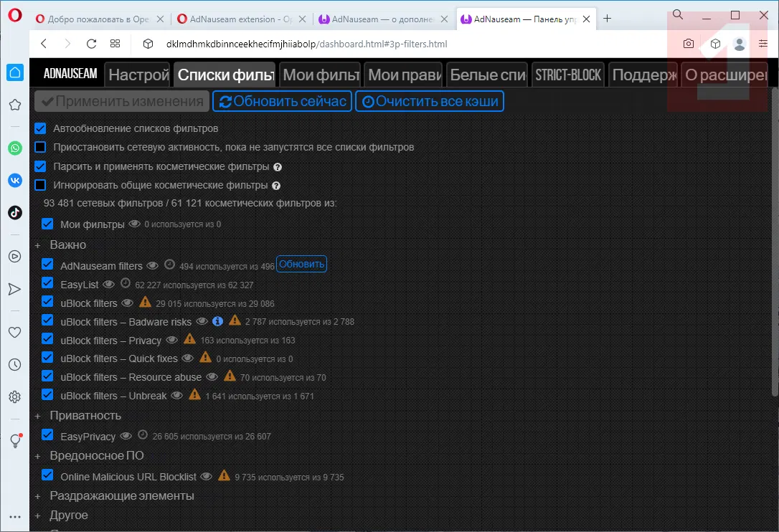Screen dimensions: 779x532
Task: Click Обновить сейчас button
Action: click(x=283, y=101)
